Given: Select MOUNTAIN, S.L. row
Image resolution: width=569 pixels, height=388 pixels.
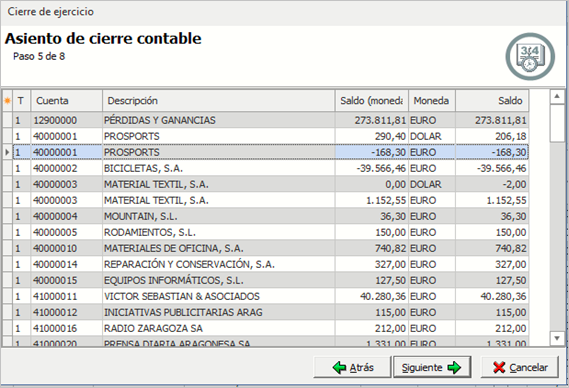Looking at the screenshot, I should pyautogui.click(x=266, y=216).
